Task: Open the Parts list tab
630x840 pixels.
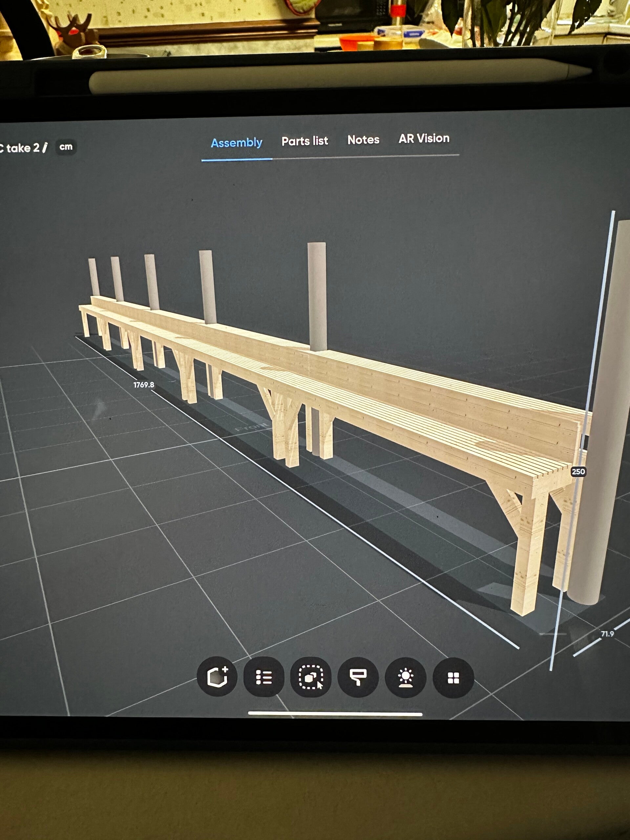Action: (304, 141)
